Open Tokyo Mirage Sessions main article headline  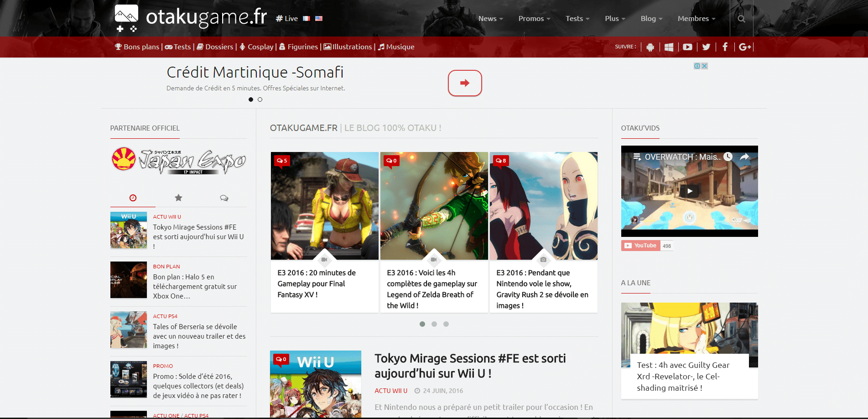(x=470, y=366)
